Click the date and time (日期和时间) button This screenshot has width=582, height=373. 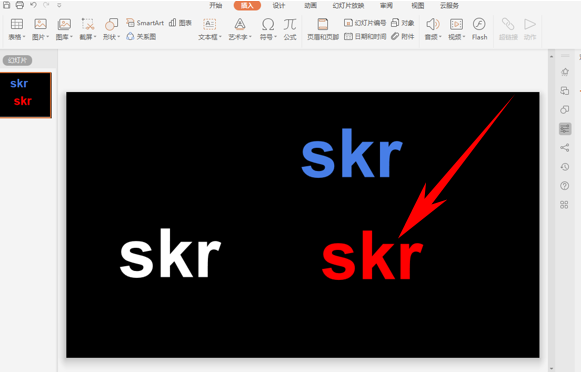[x=365, y=36]
